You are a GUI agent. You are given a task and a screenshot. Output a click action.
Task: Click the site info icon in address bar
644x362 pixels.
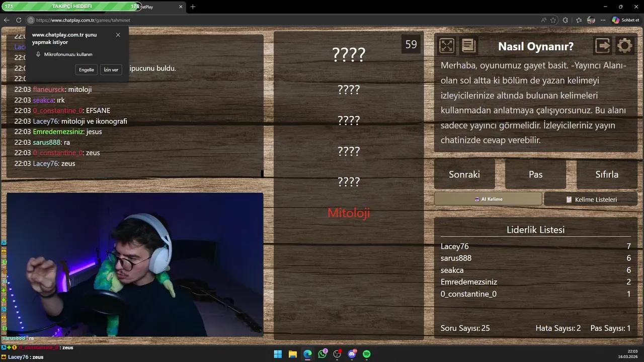31,20
